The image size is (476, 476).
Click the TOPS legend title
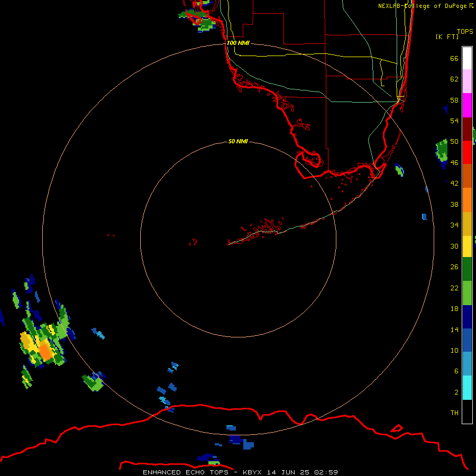pyautogui.click(x=465, y=31)
